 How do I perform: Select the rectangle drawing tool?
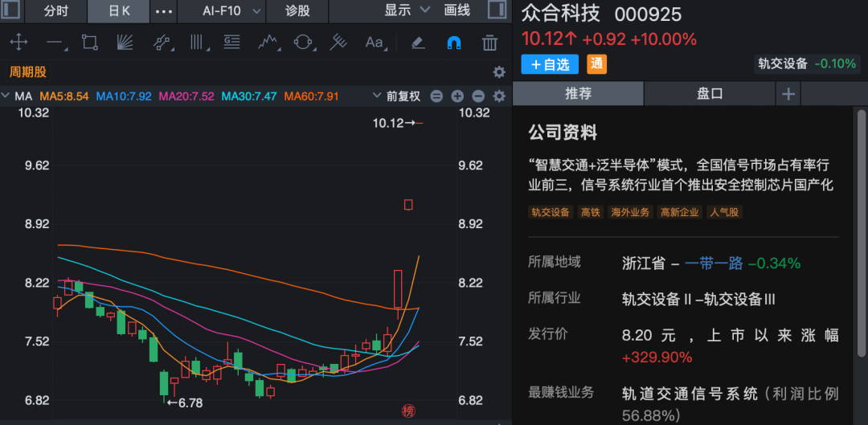point(89,43)
